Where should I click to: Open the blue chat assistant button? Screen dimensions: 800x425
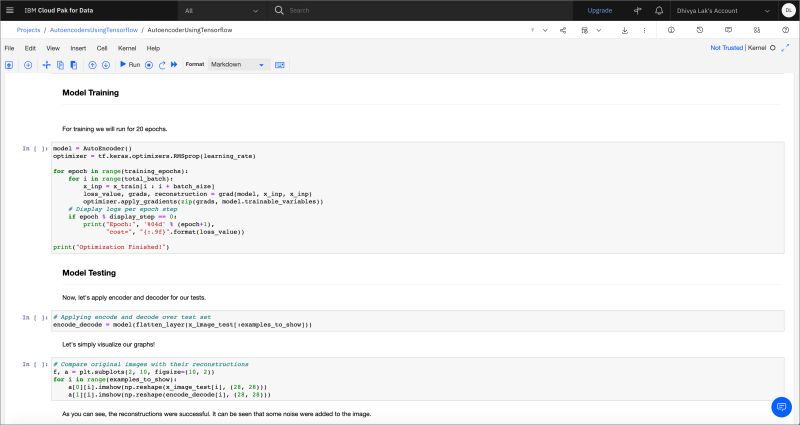tap(781, 407)
